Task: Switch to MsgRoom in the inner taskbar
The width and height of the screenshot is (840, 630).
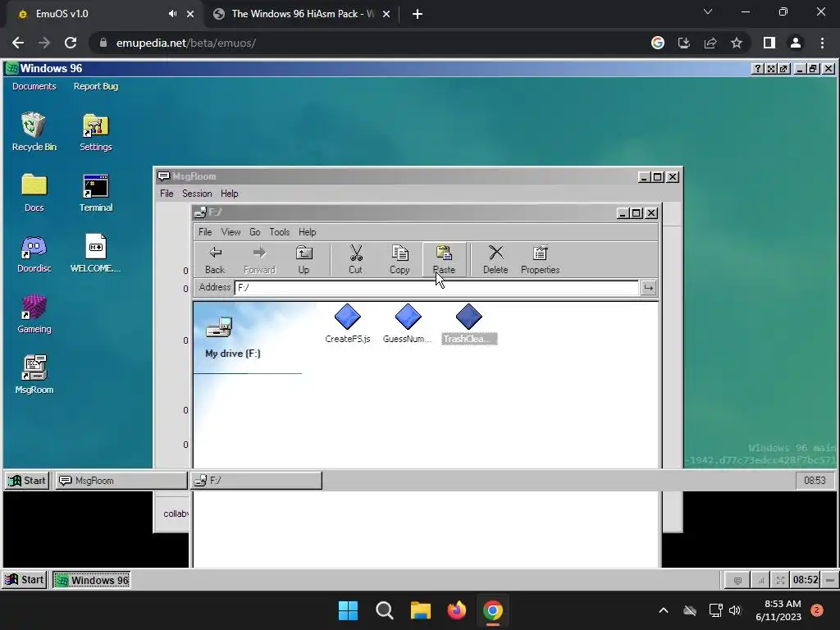Action: 121,481
